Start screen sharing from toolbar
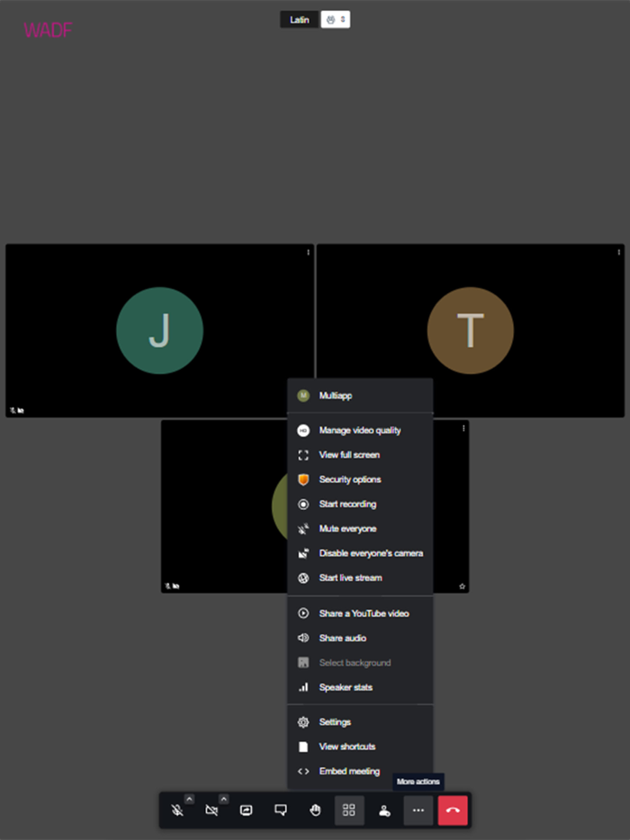630x840 pixels. 246,810
